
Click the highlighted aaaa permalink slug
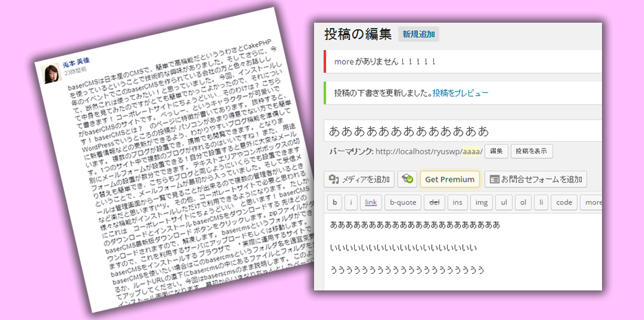(471, 151)
